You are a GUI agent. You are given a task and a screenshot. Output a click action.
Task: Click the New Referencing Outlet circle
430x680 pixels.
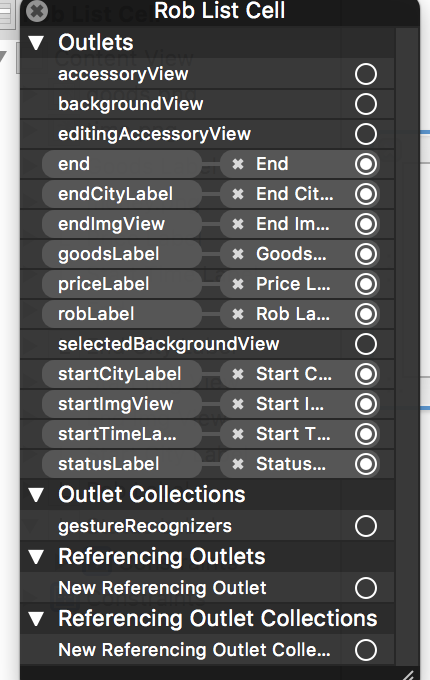366,588
